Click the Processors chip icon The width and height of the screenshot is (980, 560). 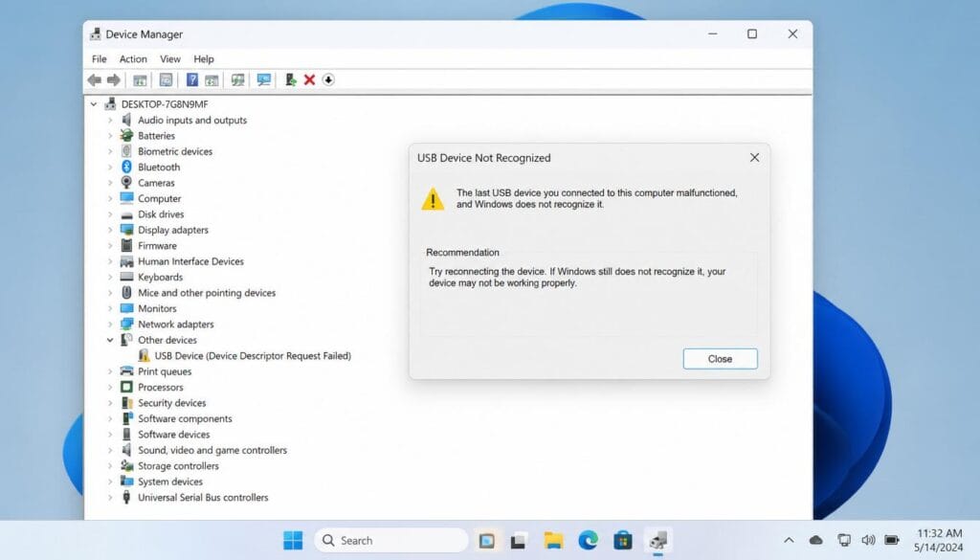(x=127, y=387)
